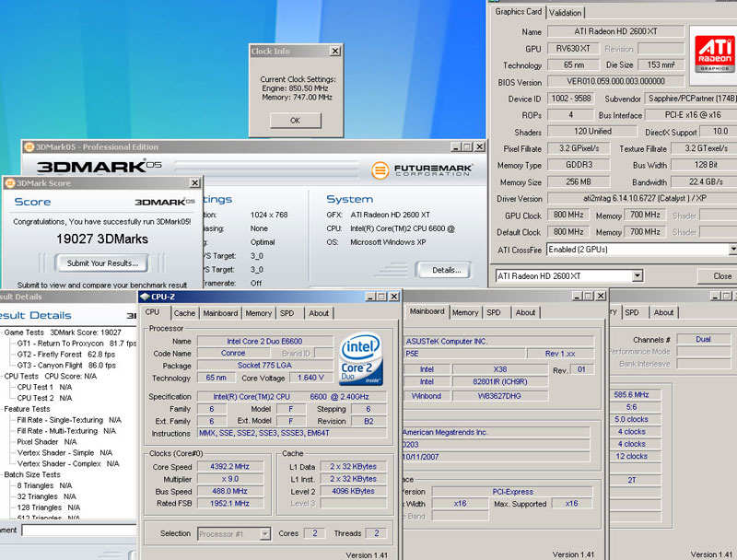Image resolution: width=737 pixels, height=560 pixels.
Task: Switch to SPD tab in front CPU-Z
Action: pos(287,313)
